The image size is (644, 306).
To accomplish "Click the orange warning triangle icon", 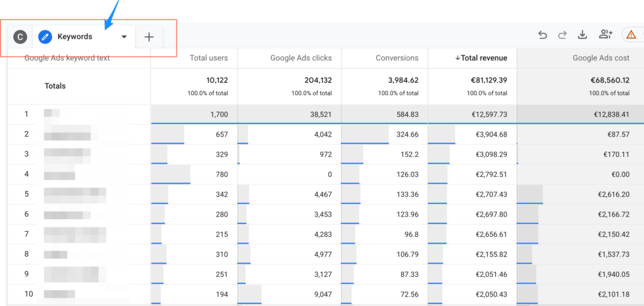I will click(x=630, y=35).
